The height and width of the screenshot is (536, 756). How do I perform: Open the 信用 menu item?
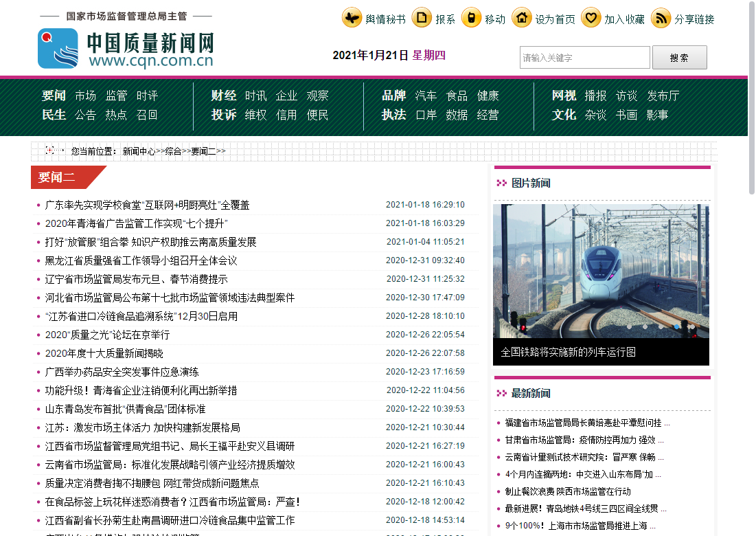[x=286, y=115]
